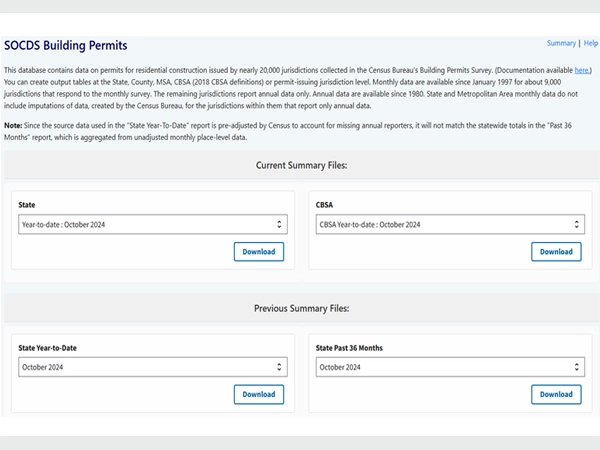The image size is (600, 450).
Task: Follow the documentation 'here' link
Action: (x=582, y=70)
